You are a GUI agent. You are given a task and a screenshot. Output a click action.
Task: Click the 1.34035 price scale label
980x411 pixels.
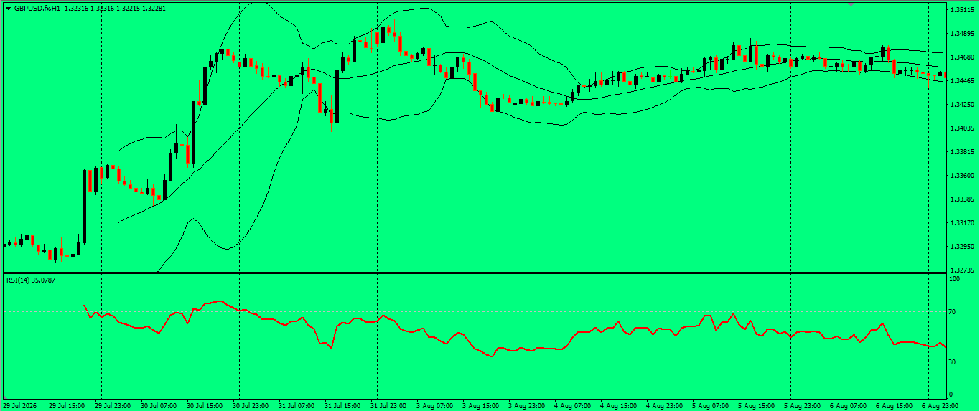tap(962, 128)
